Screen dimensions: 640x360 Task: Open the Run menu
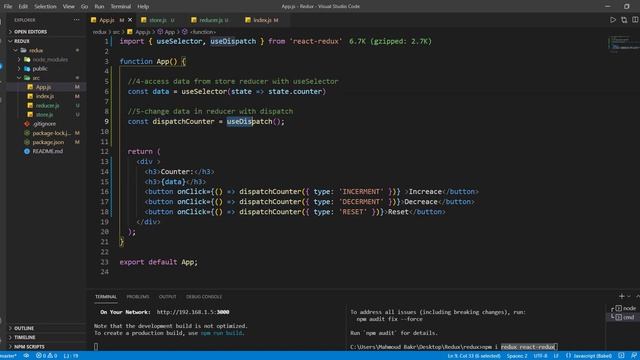pyautogui.click(x=99, y=7)
